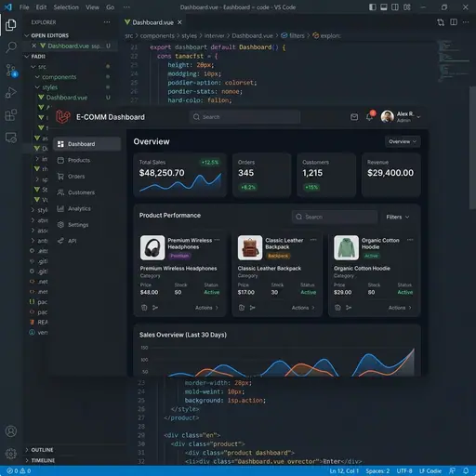The height and width of the screenshot is (476, 476).
Task: Open the Selection menu
Action: click(x=66, y=7)
